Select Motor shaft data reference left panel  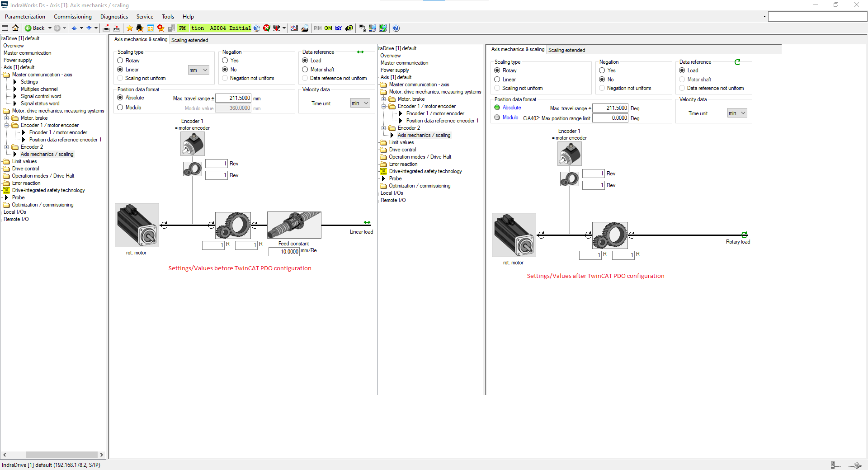click(x=305, y=70)
